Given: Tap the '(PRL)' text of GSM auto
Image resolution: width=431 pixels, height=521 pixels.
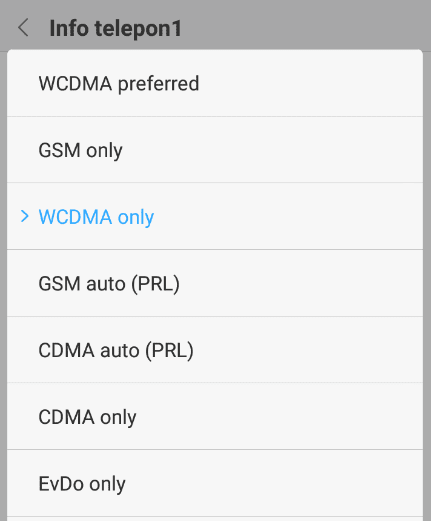Looking at the screenshot, I should click(x=155, y=284).
